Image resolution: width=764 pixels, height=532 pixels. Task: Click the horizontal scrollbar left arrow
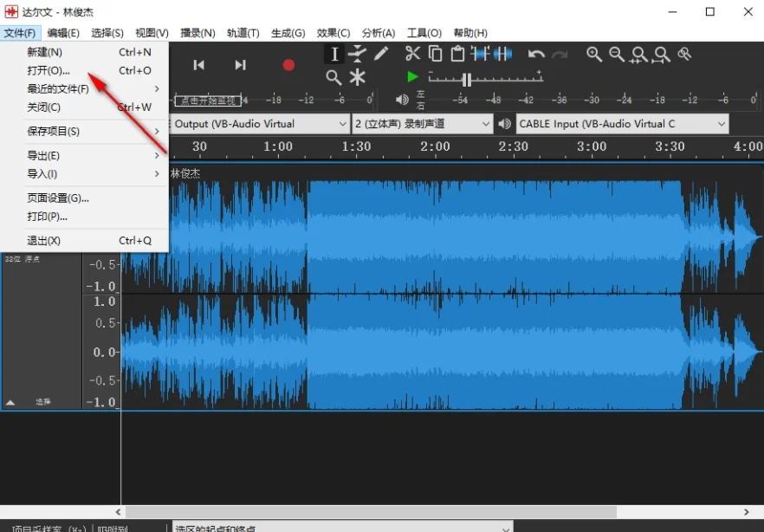coord(119,512)
